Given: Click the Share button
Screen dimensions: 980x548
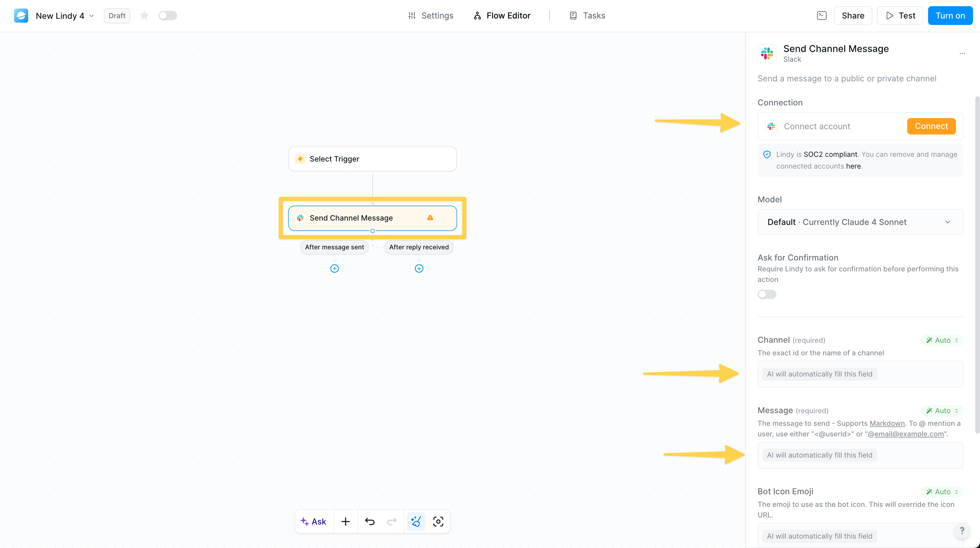Looking at the screenshot, I should 853,16.
